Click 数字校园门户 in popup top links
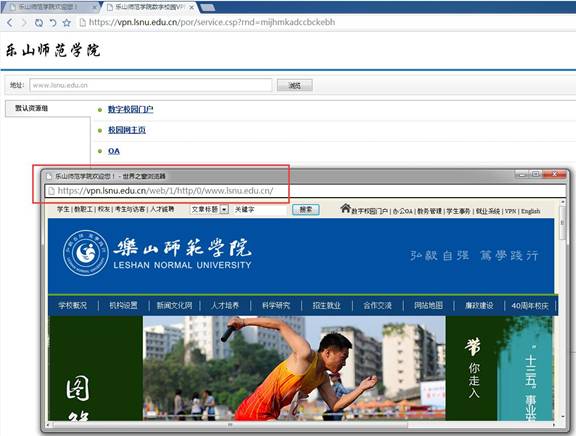 [370, 211]
